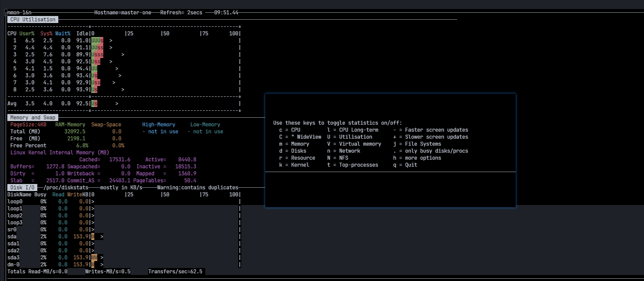Click the Swap-Space column heading
The width and height of the screenshot is (644, 281).
(106, 124)
